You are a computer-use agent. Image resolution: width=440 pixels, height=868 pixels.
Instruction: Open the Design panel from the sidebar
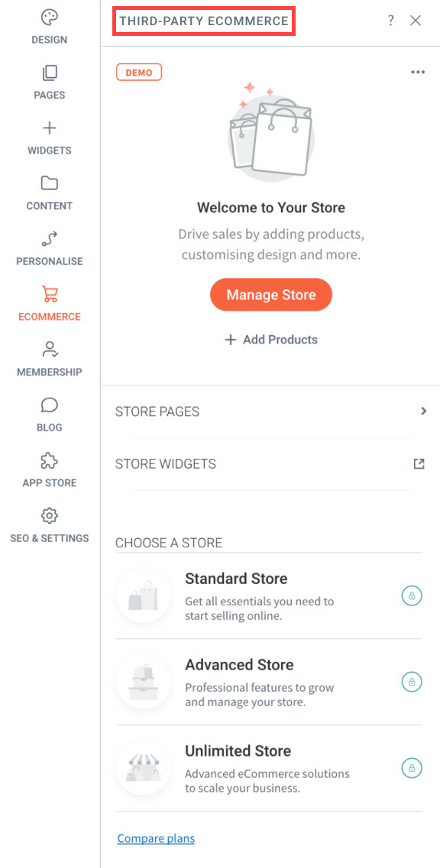[49, 17]
